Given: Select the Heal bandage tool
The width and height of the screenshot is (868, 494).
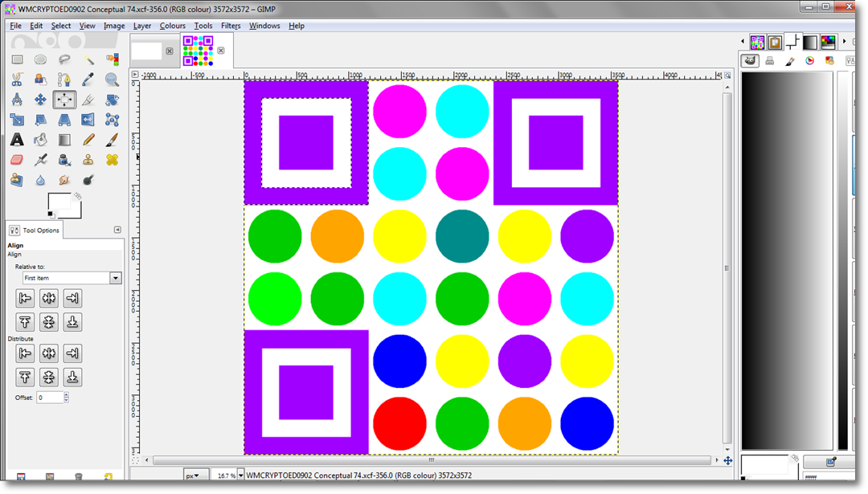Looking at the screenshot, I should [112, 160].
